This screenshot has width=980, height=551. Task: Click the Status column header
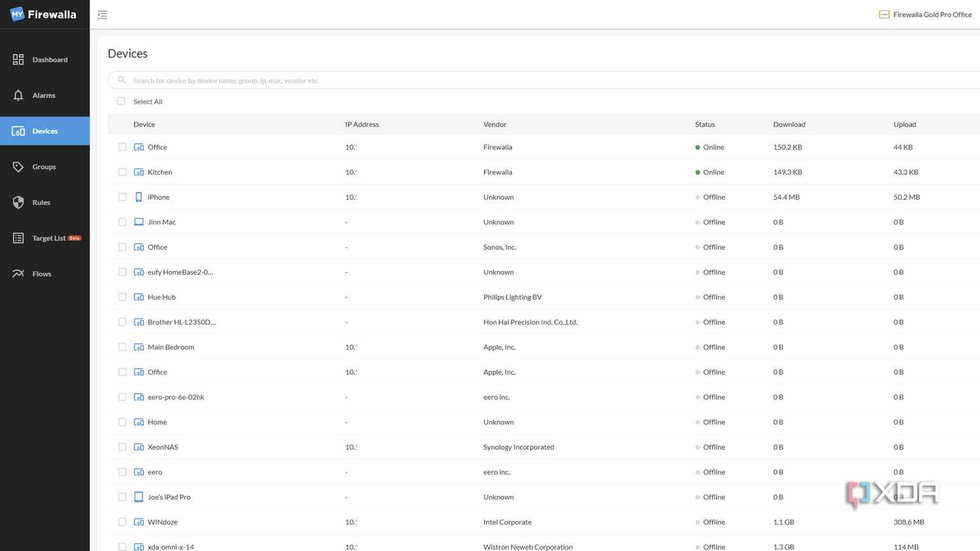point(705,125)
